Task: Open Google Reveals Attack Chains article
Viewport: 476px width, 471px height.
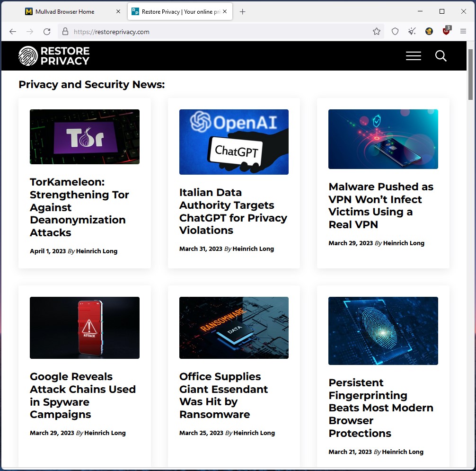Action: click(x=83, y=395)
